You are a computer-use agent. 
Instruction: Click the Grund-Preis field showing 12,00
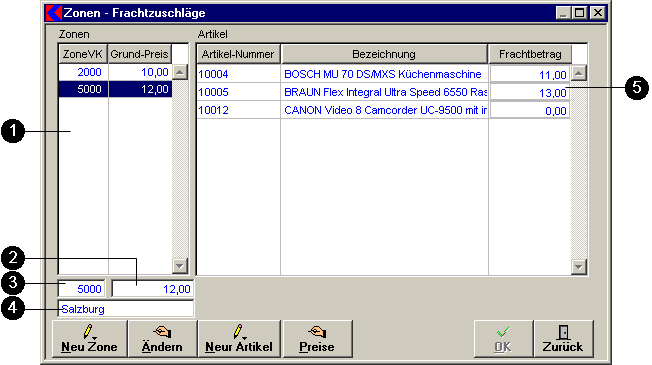153,289
